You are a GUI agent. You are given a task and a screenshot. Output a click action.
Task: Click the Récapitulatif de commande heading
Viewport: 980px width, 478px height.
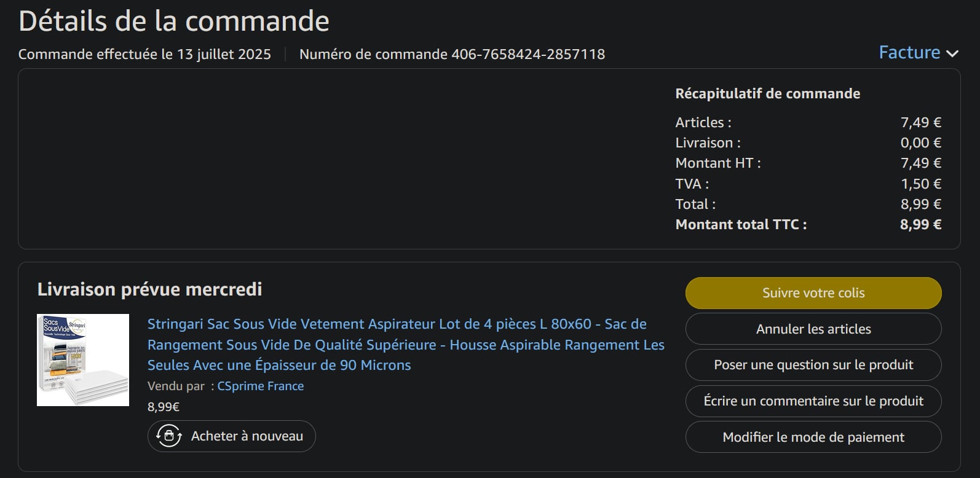pyautogui.click(x=767, y=93)
